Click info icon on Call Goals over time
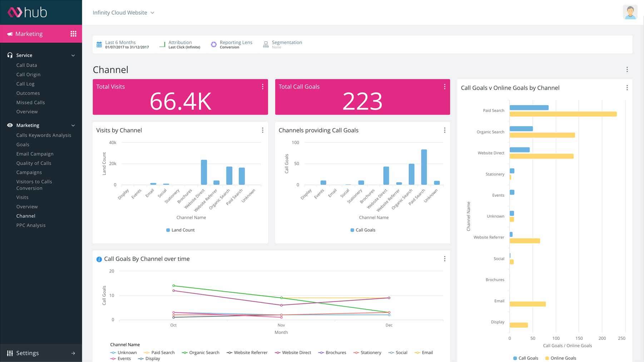 99,259
